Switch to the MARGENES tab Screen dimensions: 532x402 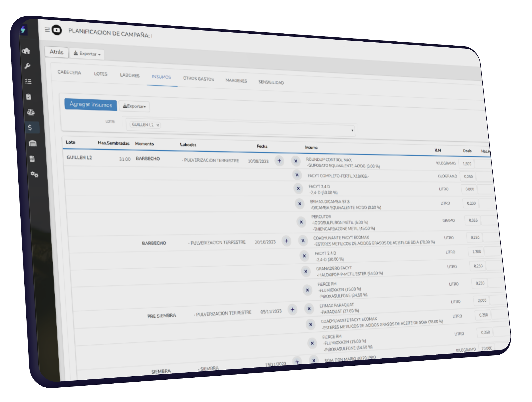236,81
